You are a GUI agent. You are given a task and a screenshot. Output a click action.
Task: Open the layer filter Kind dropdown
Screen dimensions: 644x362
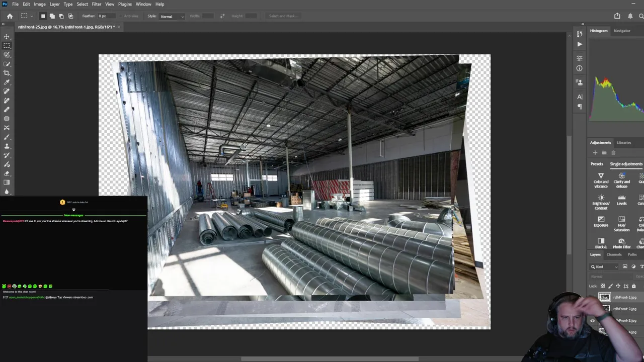604,266
